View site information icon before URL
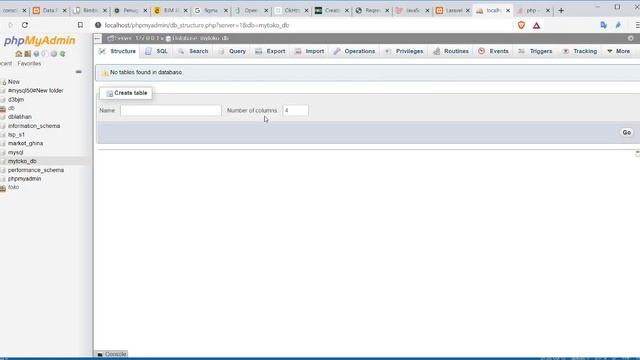640x360 pixels. coord(98,25)
